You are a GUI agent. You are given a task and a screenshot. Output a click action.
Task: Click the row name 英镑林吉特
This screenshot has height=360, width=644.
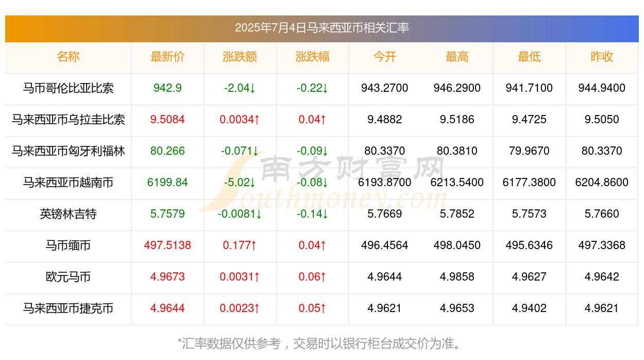[68, 214]
